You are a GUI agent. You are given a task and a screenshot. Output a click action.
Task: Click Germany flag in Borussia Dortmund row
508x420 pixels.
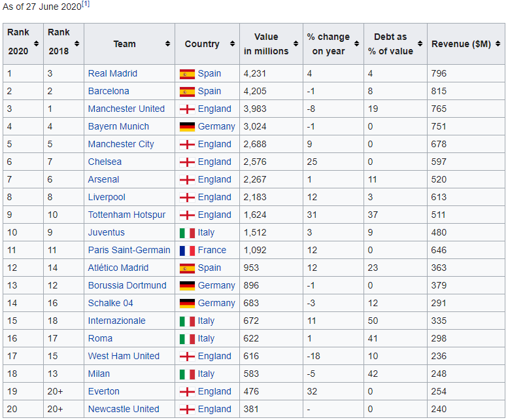[187, 286]
